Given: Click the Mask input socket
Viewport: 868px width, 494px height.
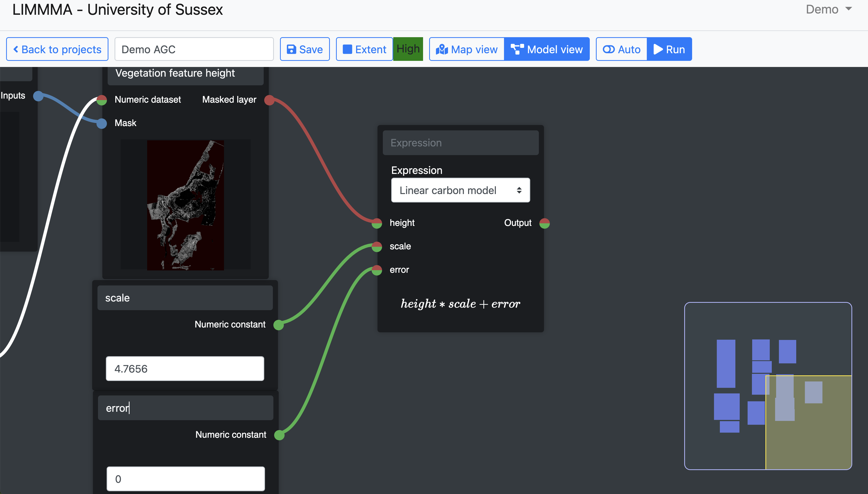Looking at the screenshot, I should [102, 123].
